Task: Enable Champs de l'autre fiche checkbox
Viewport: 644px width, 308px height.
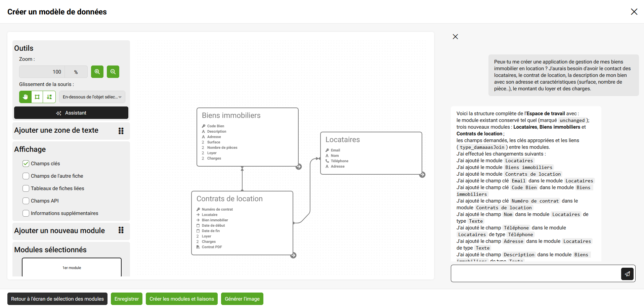Action: (x=26, y=176)
